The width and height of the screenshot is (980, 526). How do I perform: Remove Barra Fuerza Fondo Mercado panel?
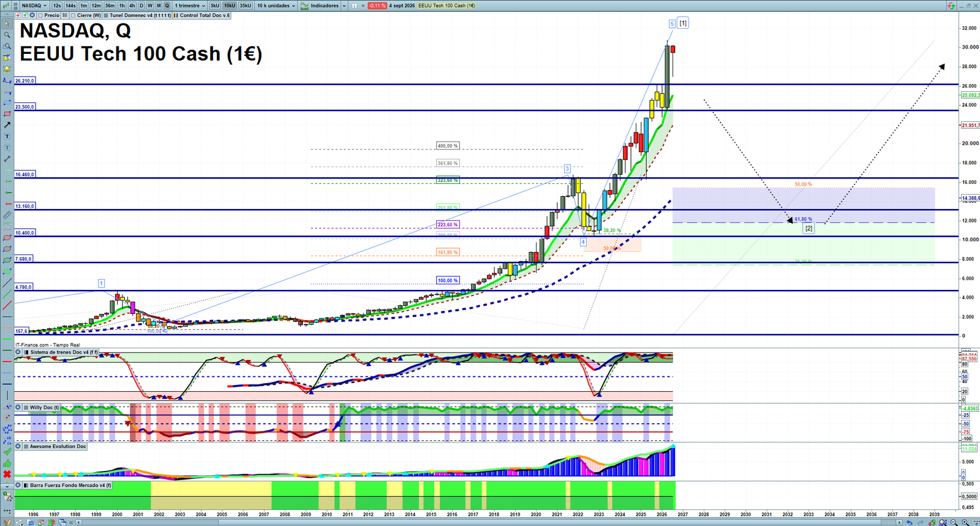(18, 486)
